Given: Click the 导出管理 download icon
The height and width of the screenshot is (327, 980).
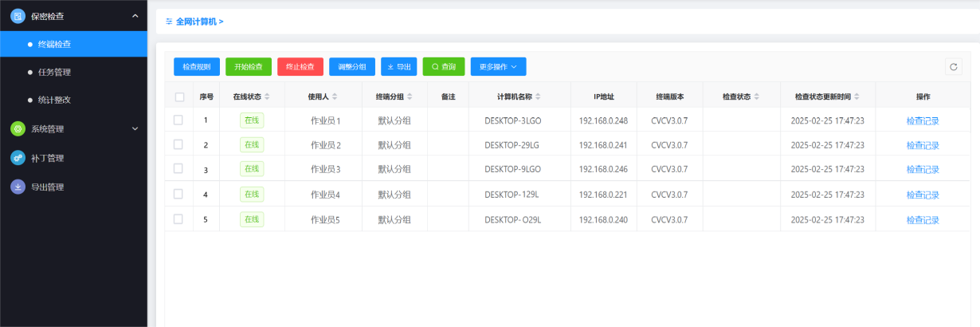Looking at the screenshot, I should coord(18,187).
